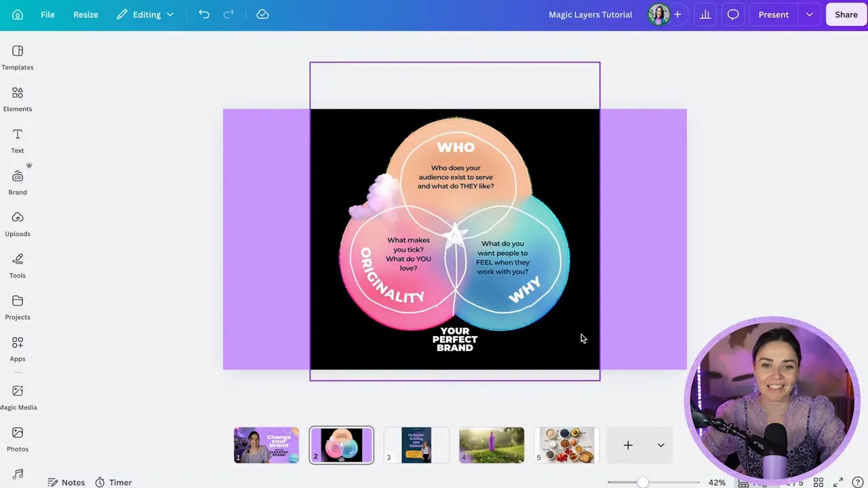Click the Redo arrow
Screen dimensions: 868x488
pyautogui.click(x=229, y=14)
